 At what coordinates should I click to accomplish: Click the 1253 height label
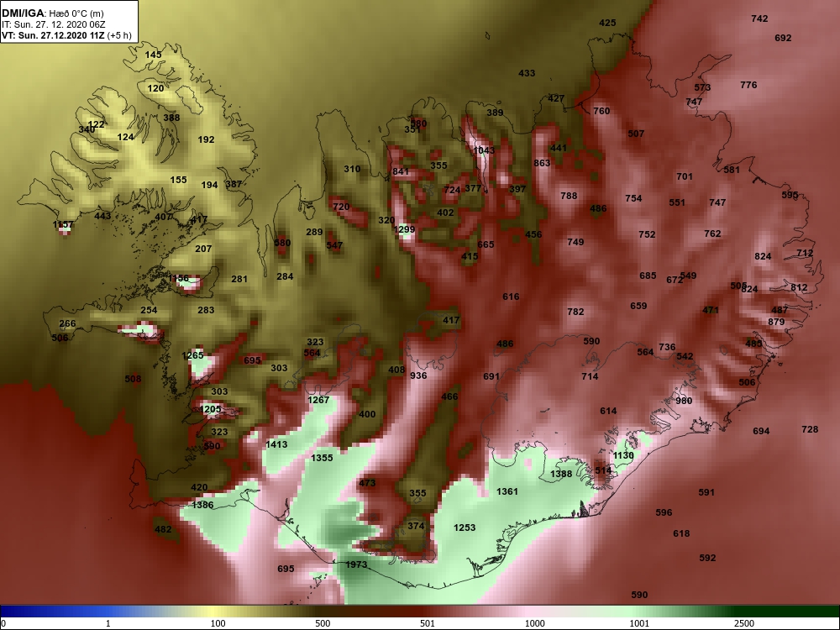point(465,528)
